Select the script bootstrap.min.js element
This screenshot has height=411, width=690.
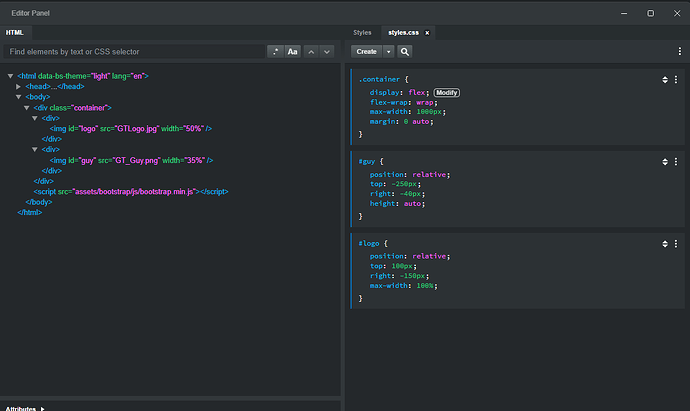pos(131,191)
